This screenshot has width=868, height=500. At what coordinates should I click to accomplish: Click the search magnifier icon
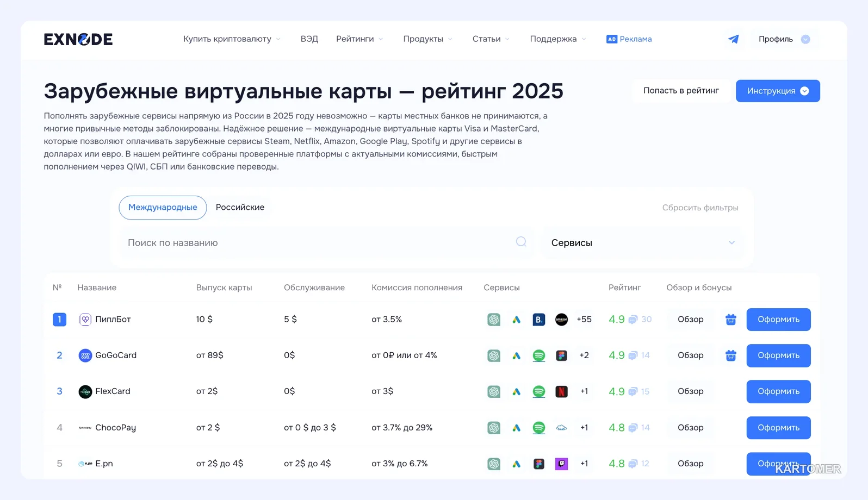[x=521, y=242]
